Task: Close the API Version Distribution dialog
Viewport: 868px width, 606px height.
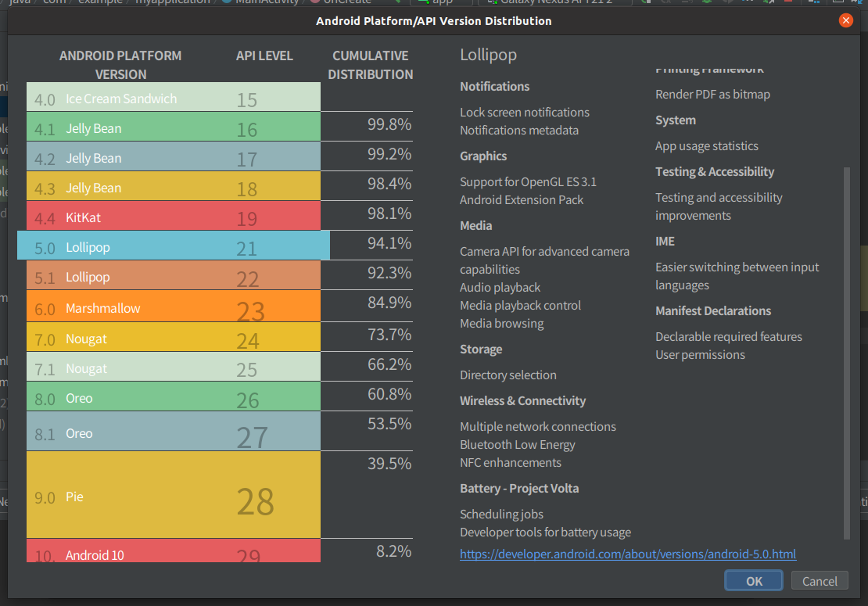Action: point(845,20)
